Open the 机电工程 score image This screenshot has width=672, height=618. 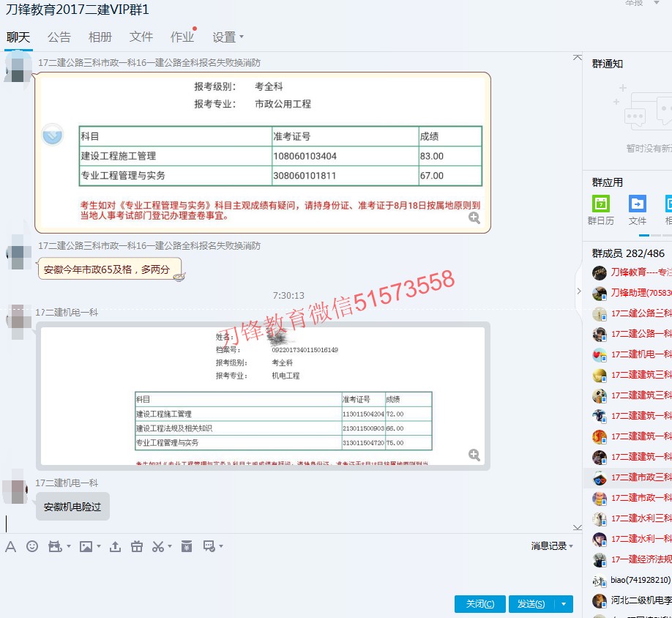pos(263,396)
